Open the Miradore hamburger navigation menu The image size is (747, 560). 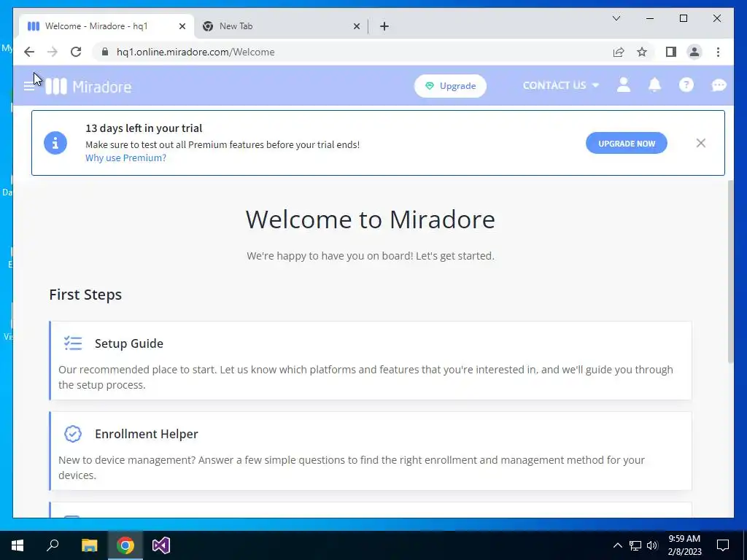(29, 86)
